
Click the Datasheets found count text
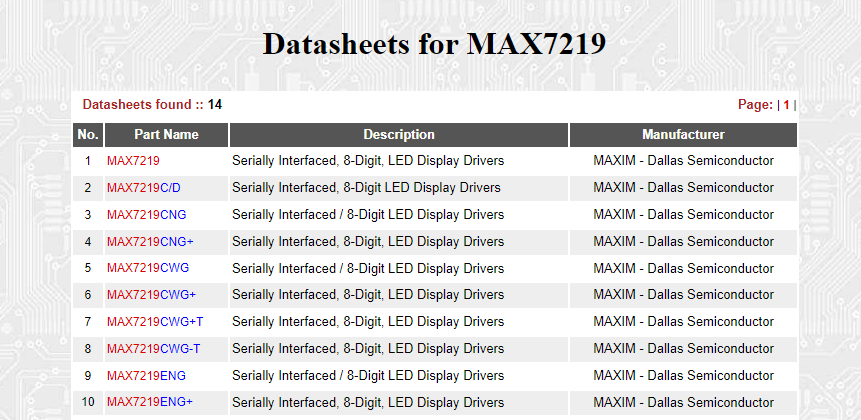152,104
